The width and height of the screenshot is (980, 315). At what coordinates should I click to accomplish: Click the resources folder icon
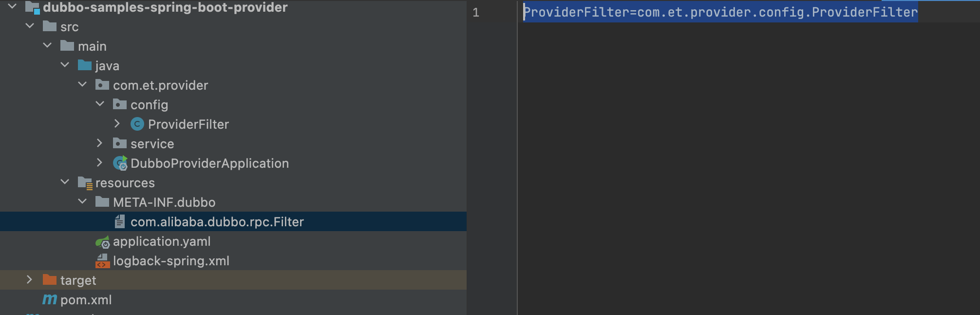click(x=85, y=183)
